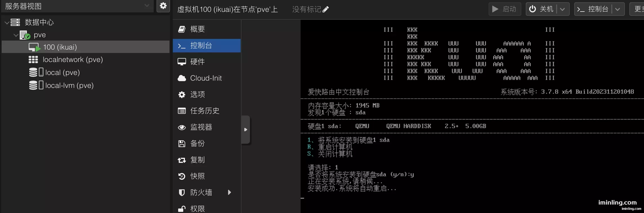Image resolution: width=644 pixels, height=213 pixels.
Task: Click the VM title 虚拟机100 (ikuai)
Action: pyautogui.click(x=227, y=10)
